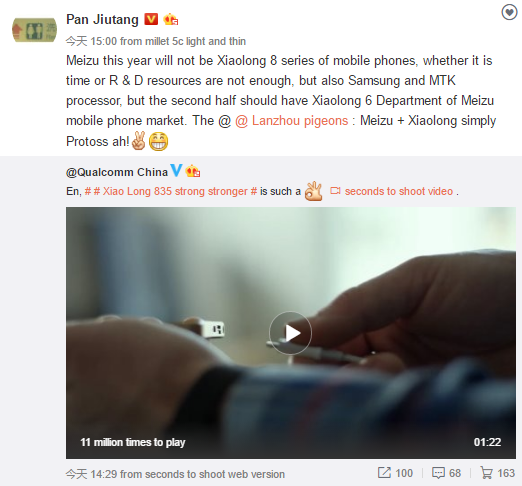Open the Pan Jiutang profile name
The image size is (522, 486).
[102, 19]
